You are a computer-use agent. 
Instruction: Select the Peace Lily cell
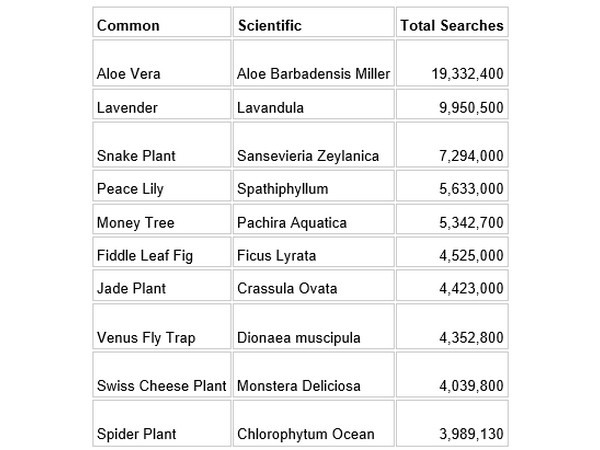[x=130, y=188]
